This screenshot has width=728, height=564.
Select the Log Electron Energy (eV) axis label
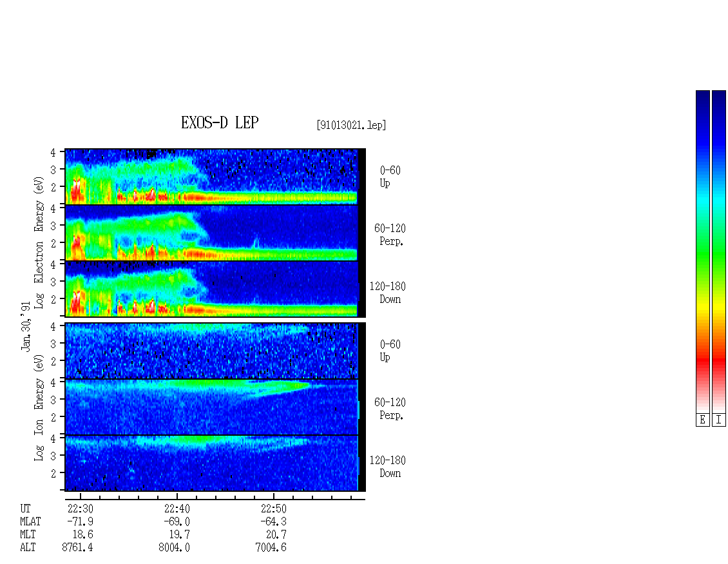tap(39, 242)
